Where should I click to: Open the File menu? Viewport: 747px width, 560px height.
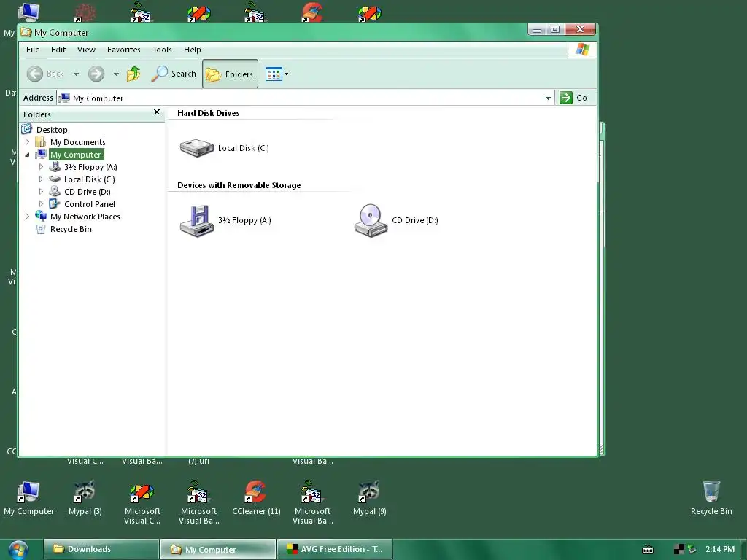(x=33, y=50)
